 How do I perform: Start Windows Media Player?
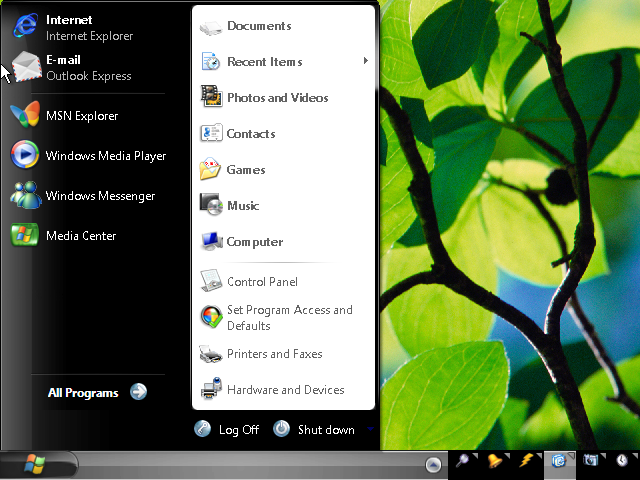pyautogui.click(x=88, y=155)
